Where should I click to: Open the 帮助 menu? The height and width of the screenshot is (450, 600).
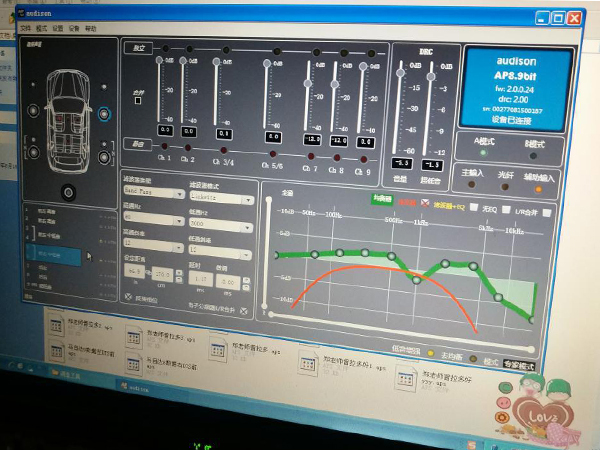tap(91, 29)
